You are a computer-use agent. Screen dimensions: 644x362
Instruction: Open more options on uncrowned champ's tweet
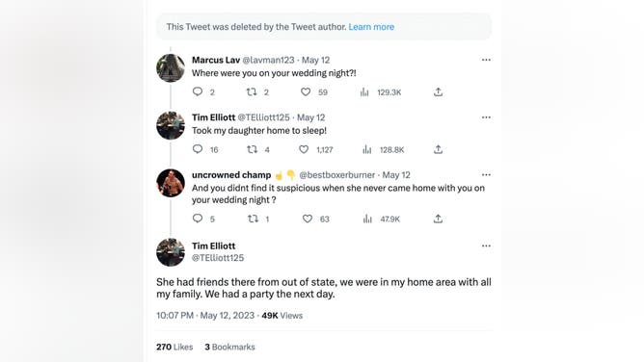486,174
